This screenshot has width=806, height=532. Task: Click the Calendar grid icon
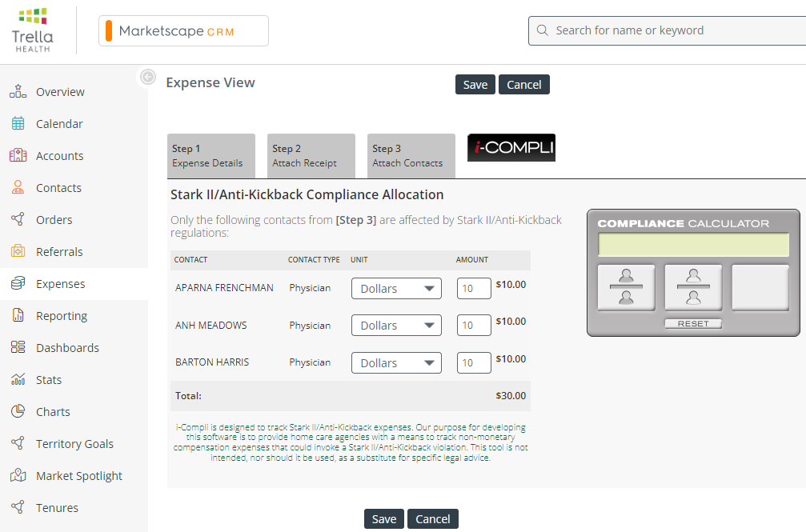click(18, 123)
